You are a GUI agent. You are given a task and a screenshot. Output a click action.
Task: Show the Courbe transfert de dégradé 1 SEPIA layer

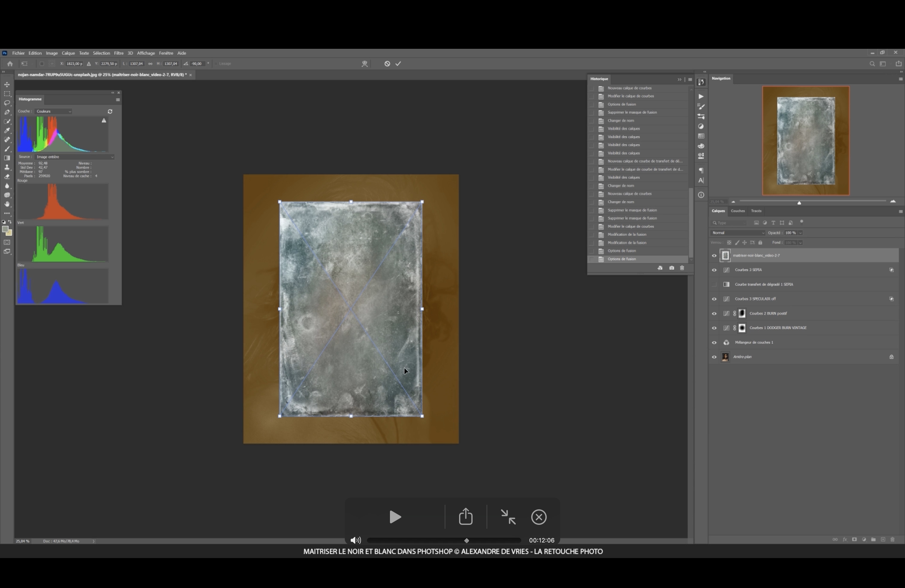(x=714, y=284)
